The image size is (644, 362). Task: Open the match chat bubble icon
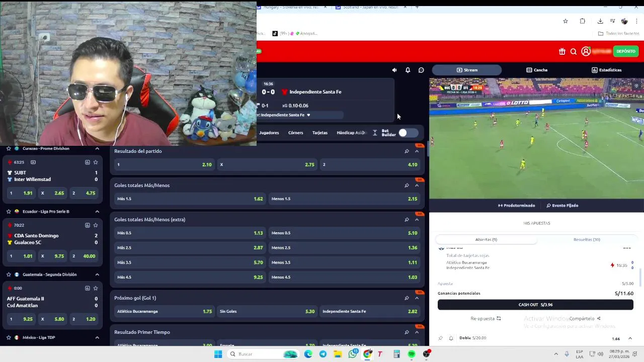pos(421,70)
